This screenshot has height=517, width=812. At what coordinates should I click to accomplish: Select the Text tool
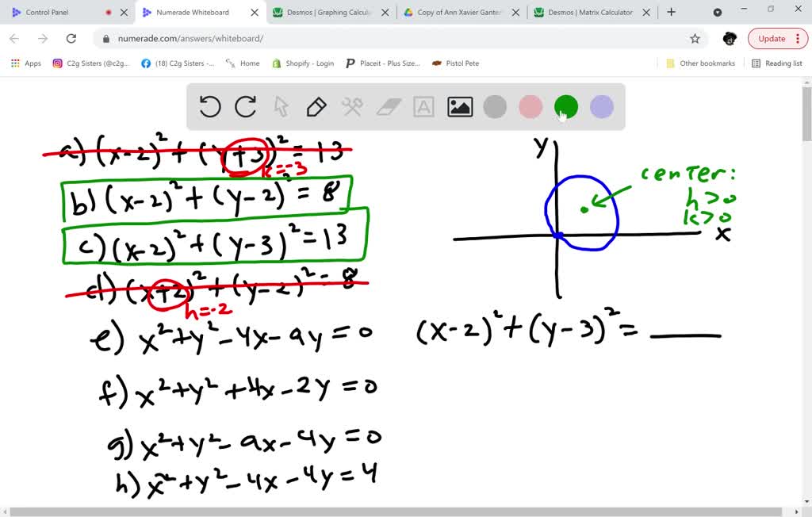423,106
